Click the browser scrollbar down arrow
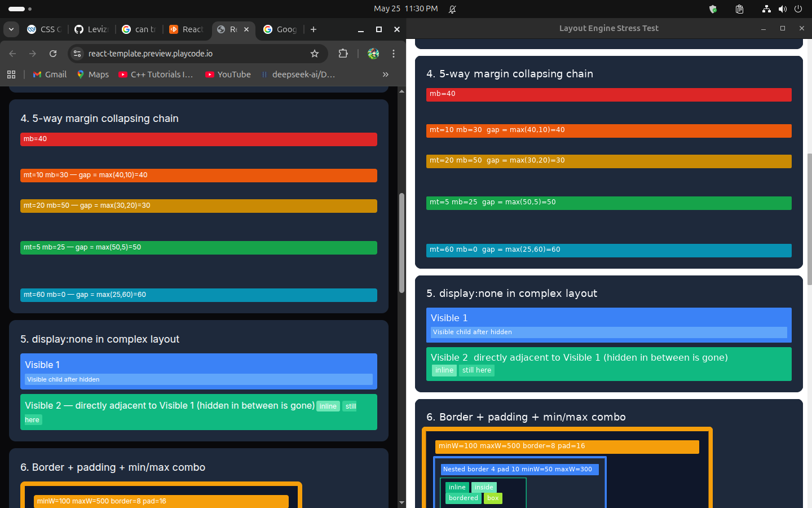 [x=401, y=502]
